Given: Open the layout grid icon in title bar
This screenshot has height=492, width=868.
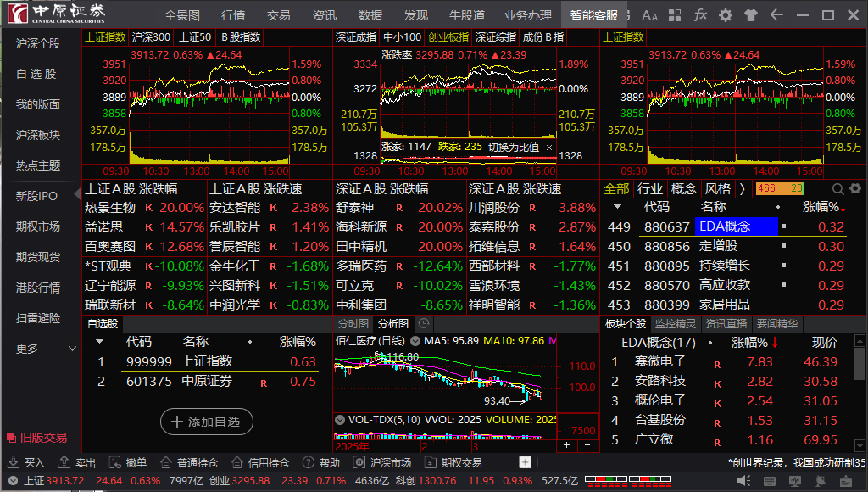Looking at the screenshot, I should (x=675, y=15).
